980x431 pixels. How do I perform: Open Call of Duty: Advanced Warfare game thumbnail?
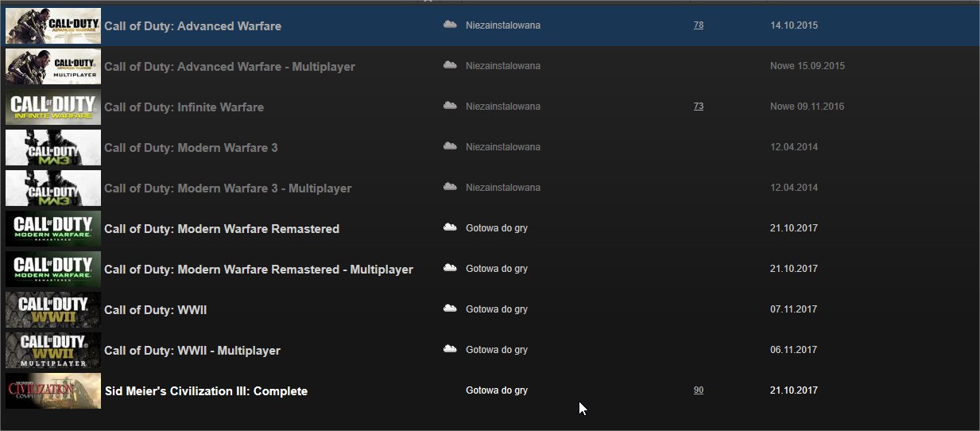tap(53, 26)
